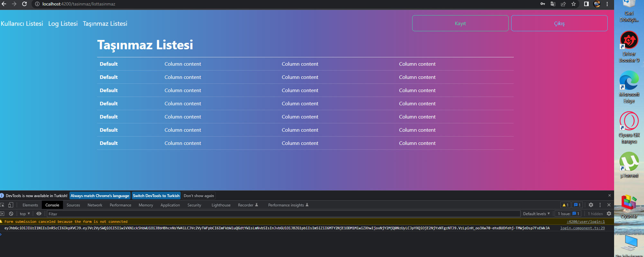Switch to the Application tab
Image resolution: width=644 pixels, height=257 pixels.
[x=170, y=205]
